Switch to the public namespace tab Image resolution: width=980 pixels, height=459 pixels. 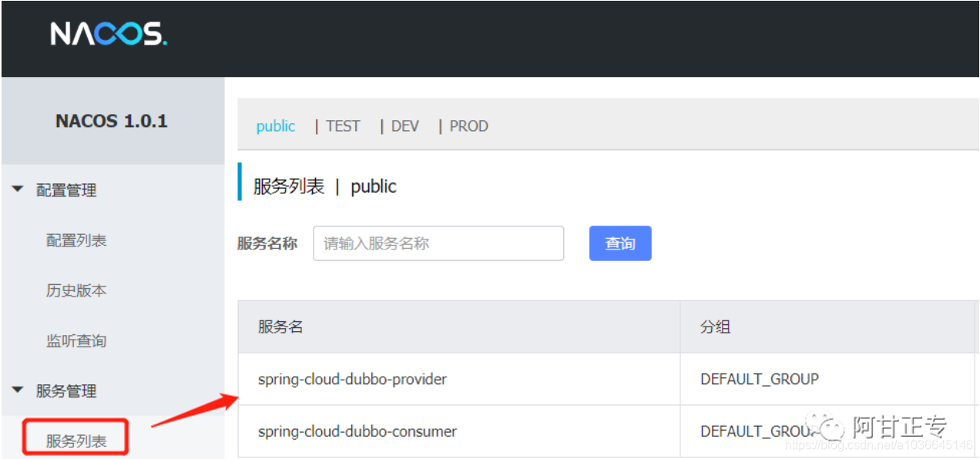click(276, 126)
